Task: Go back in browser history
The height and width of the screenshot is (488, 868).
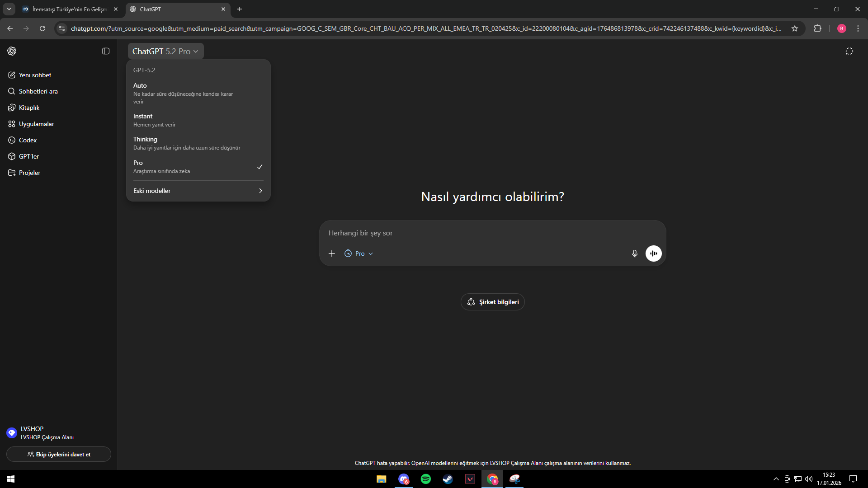Action: tap(10, 28)
